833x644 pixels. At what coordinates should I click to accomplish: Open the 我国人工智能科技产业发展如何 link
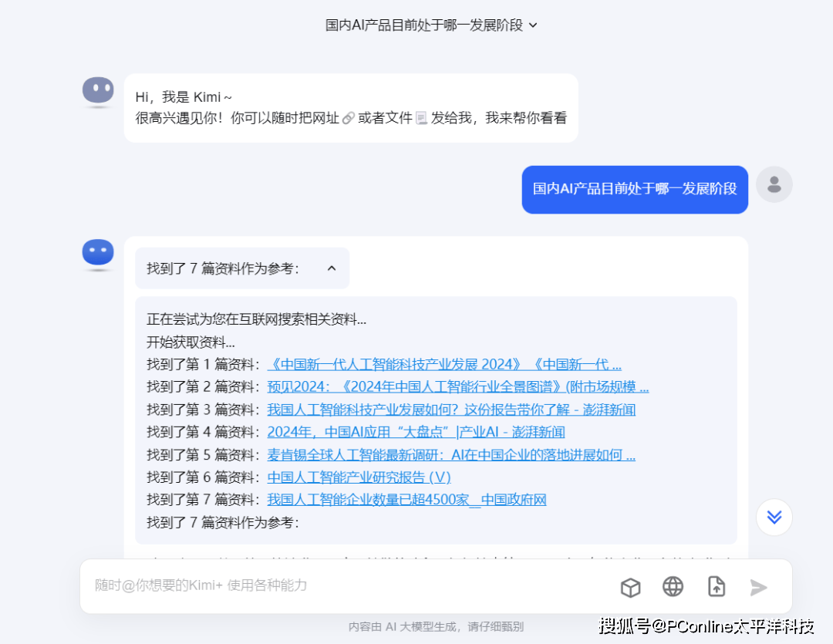click(451, 410)
